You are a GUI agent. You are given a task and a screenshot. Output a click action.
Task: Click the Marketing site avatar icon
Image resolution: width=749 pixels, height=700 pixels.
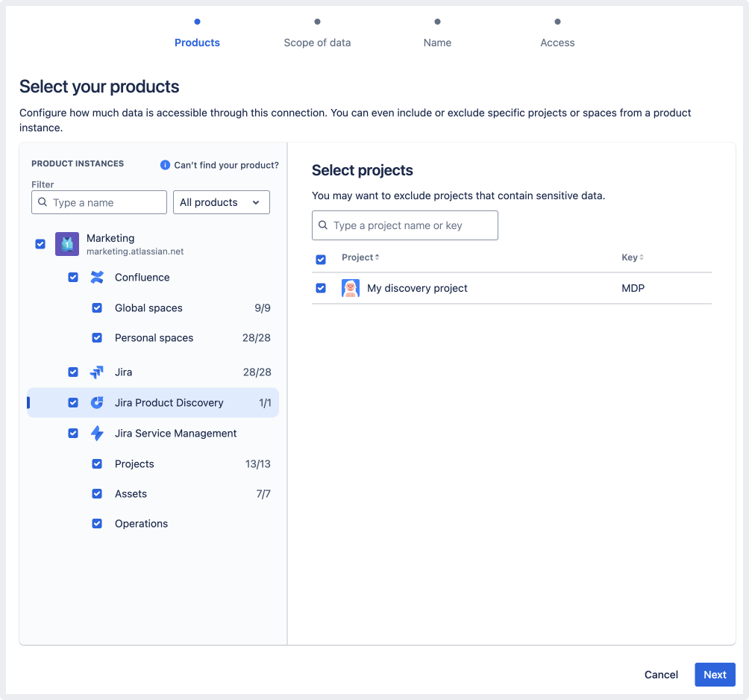pyautogui.click(x=67, y=244)
